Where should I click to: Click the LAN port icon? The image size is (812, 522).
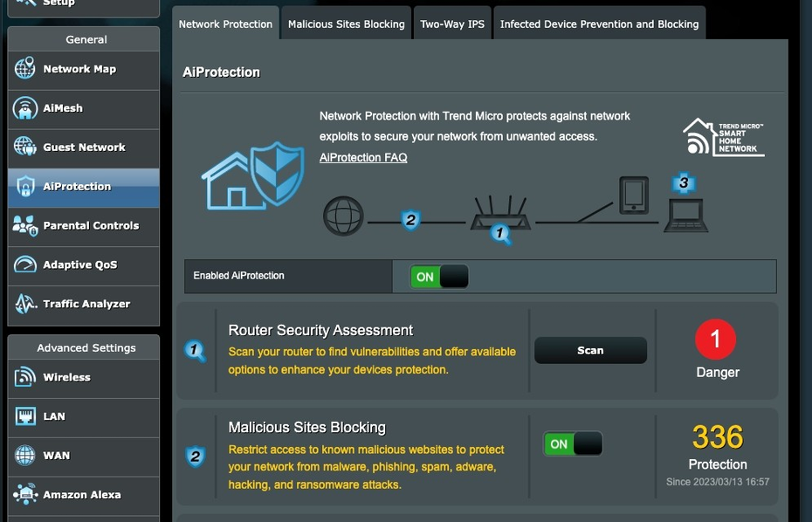(25, 416)
